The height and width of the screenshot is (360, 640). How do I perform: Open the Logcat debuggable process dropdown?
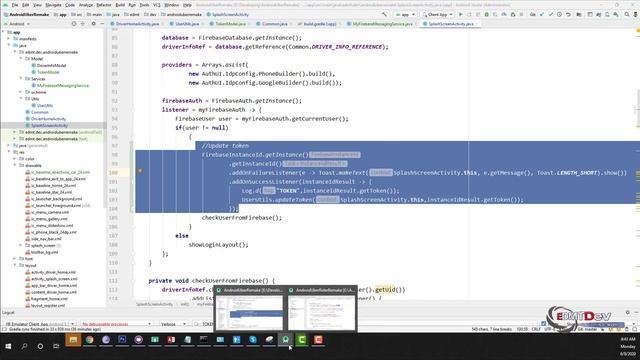click(x=116, y=324)
